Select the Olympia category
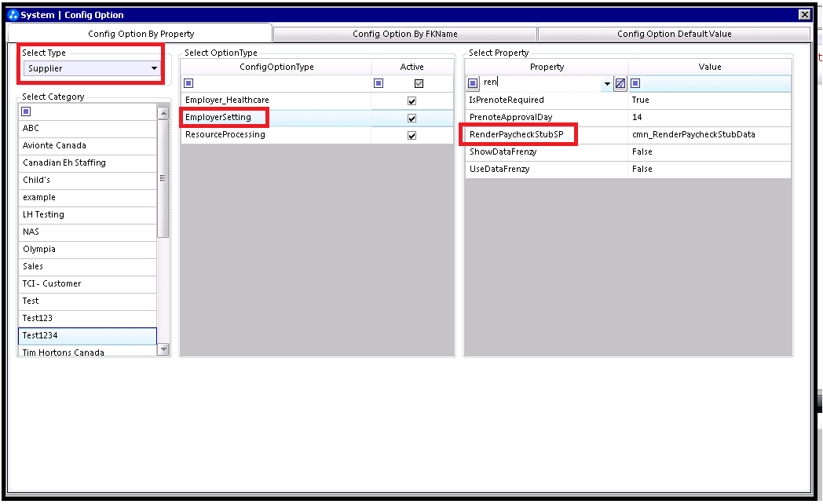The height and width of the screenshot is (504, 823). 88,249
